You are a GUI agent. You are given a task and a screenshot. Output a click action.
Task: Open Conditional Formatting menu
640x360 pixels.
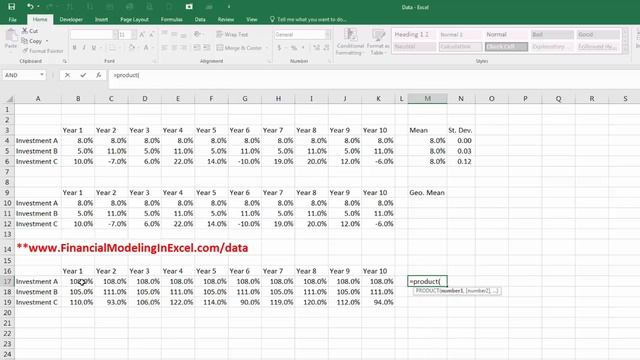pos(350,42)
